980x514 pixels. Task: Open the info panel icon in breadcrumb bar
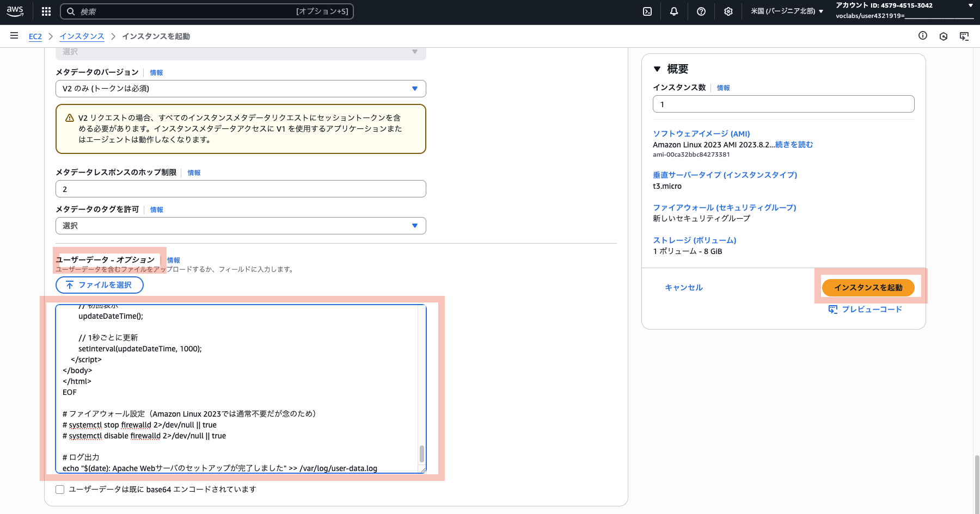[x=923, y=36]
